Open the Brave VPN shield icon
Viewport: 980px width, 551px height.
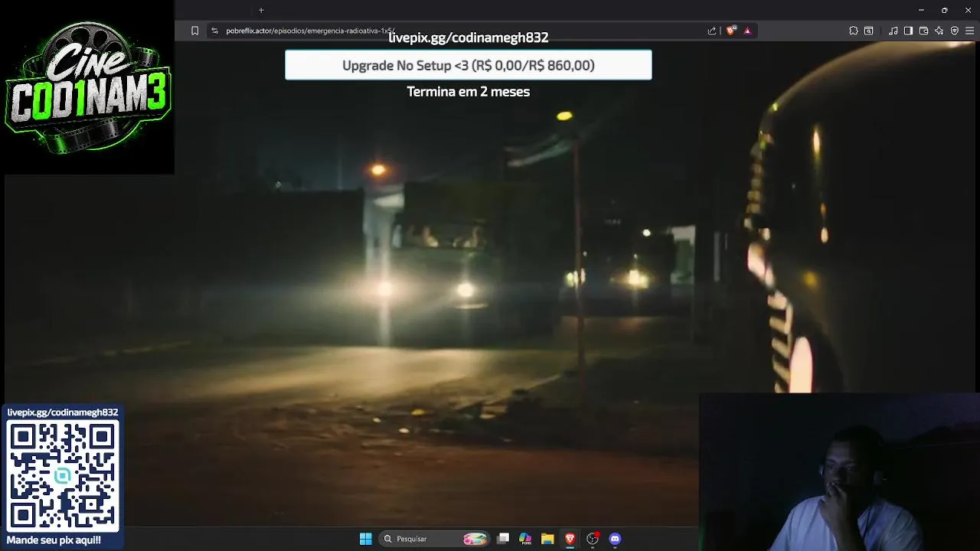click(x=955, y=31)
